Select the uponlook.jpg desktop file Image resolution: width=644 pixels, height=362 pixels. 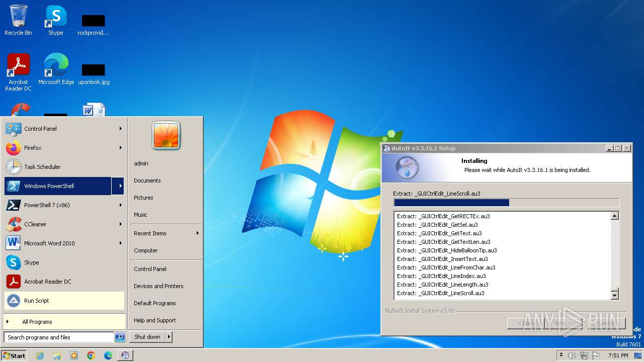pos(94,74)
